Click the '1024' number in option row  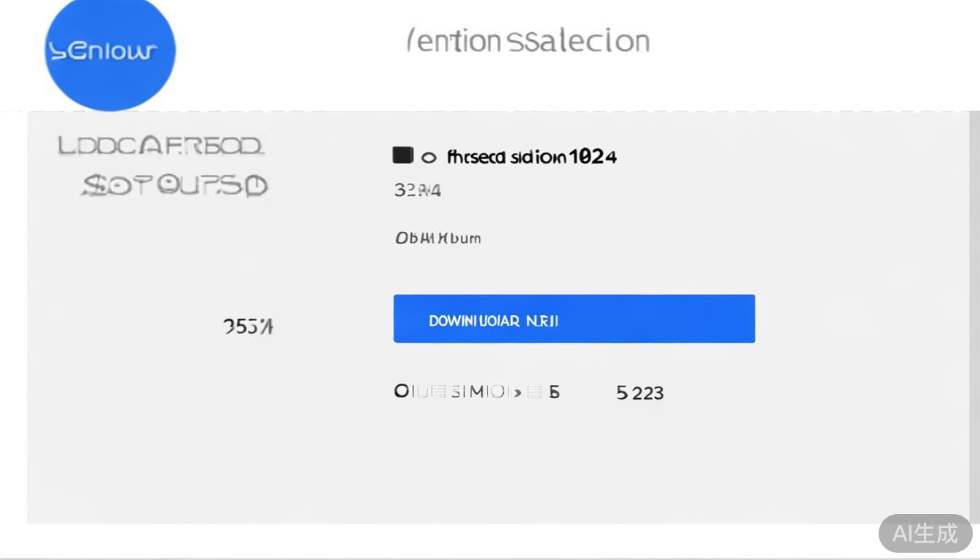(592, 157)
